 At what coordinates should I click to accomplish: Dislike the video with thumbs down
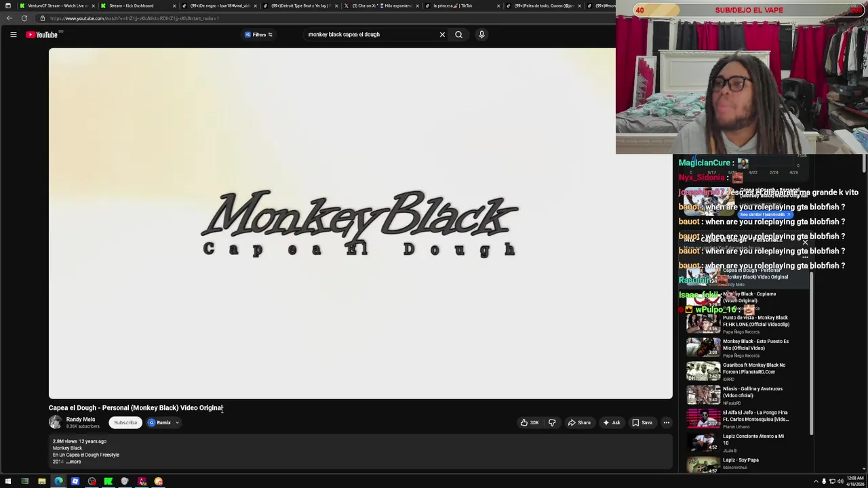[x=552, y=422]
